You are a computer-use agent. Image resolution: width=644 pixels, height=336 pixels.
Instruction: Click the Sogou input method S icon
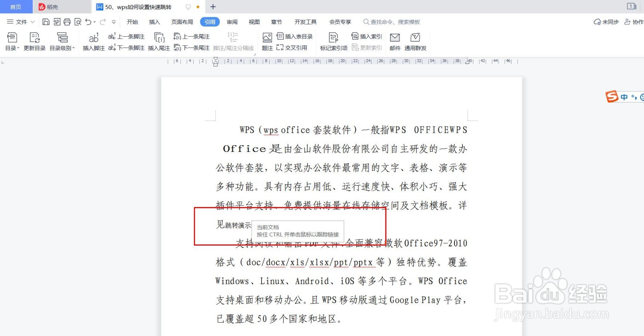click(x=612, y=96)
